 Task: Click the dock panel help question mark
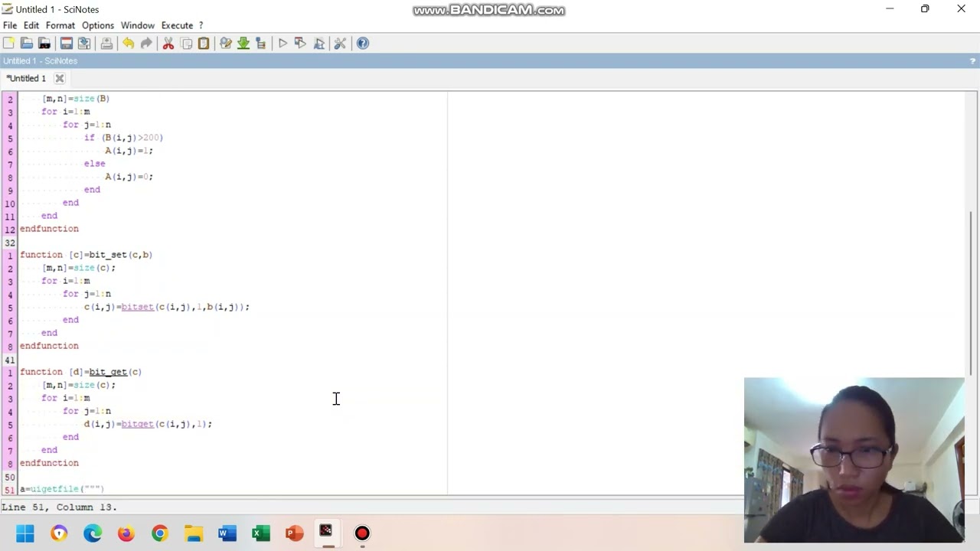(973, 61)
